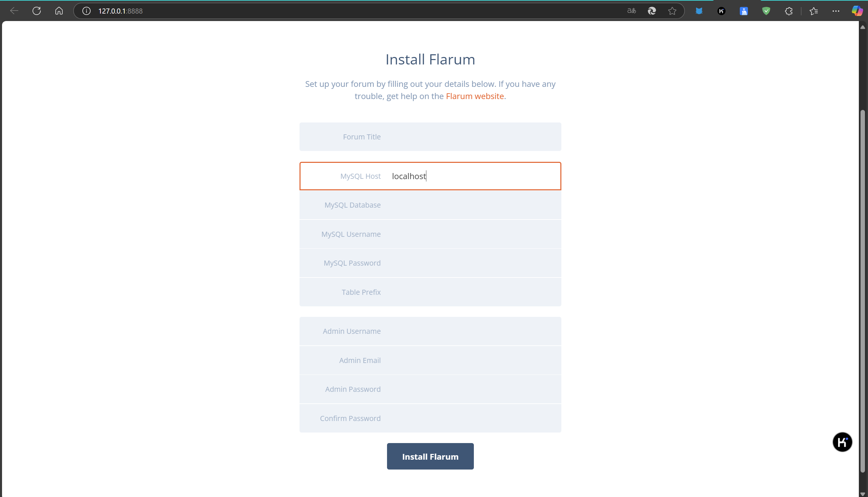Click the floating black K badge
Screen dimensions: 868x497
842,442
